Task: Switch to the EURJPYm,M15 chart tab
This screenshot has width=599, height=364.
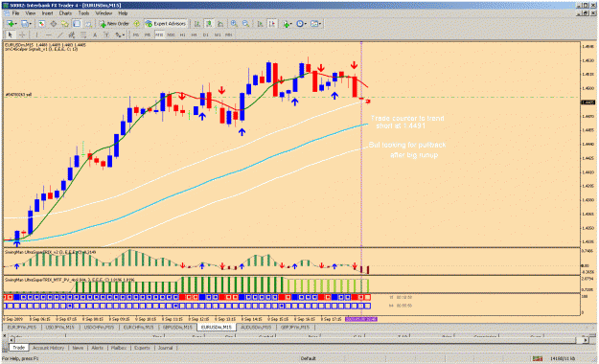Action: (x=22, y=328)
